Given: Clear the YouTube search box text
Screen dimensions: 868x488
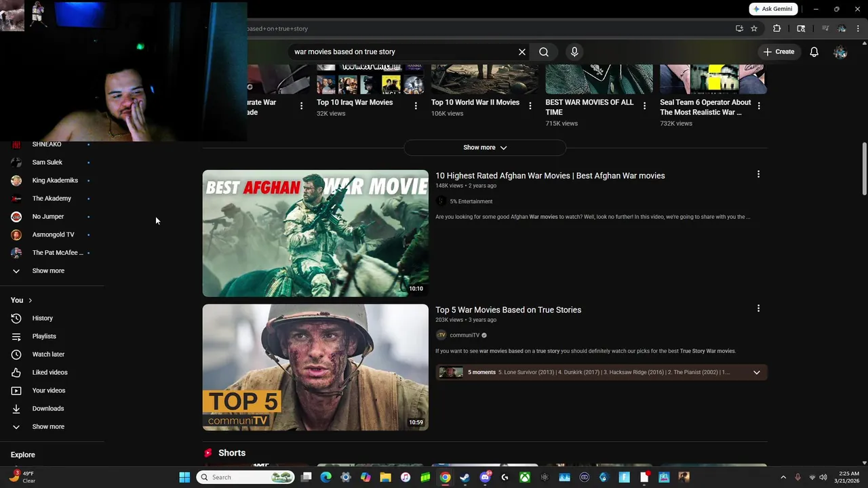Looking at the screenshot, I should tap(522, 52).
